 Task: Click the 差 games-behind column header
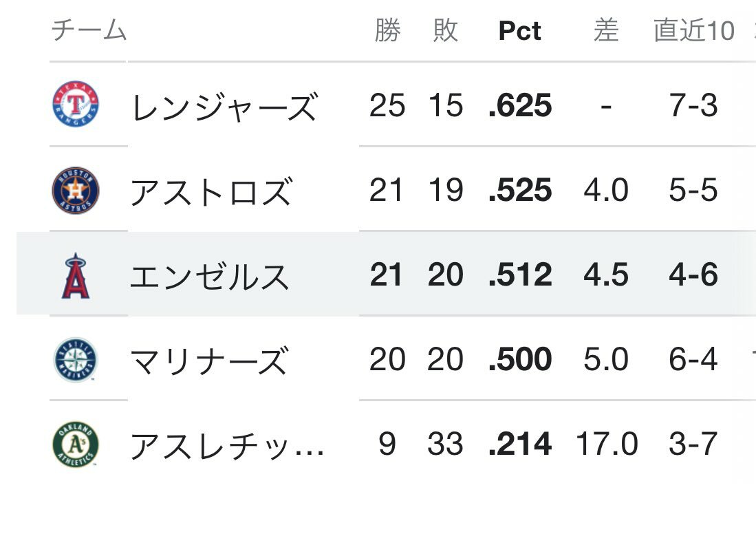(605, 31)
